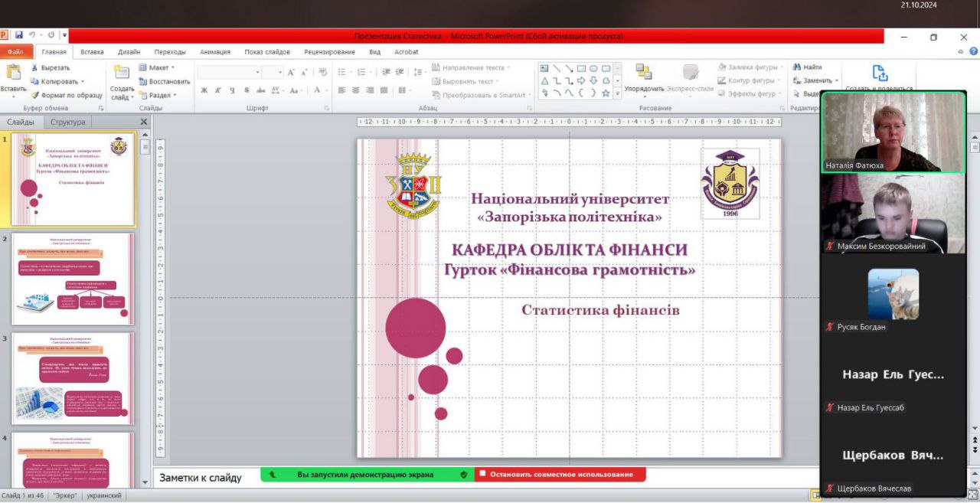Toggle underline (Ч) formatting

pyautogui.click(x=232, y=90)
